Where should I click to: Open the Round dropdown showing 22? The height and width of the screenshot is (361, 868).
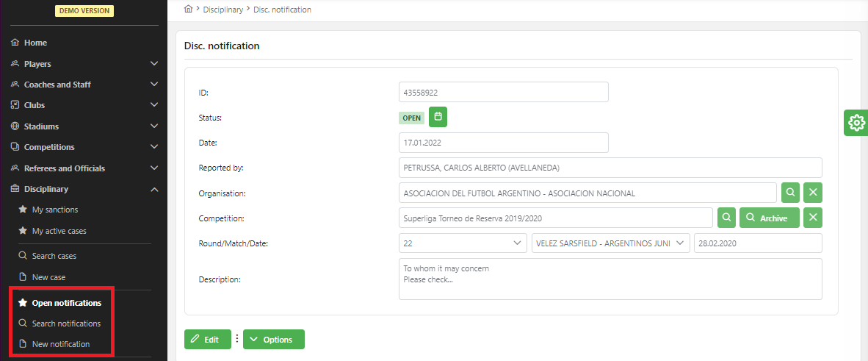(463, 243)
